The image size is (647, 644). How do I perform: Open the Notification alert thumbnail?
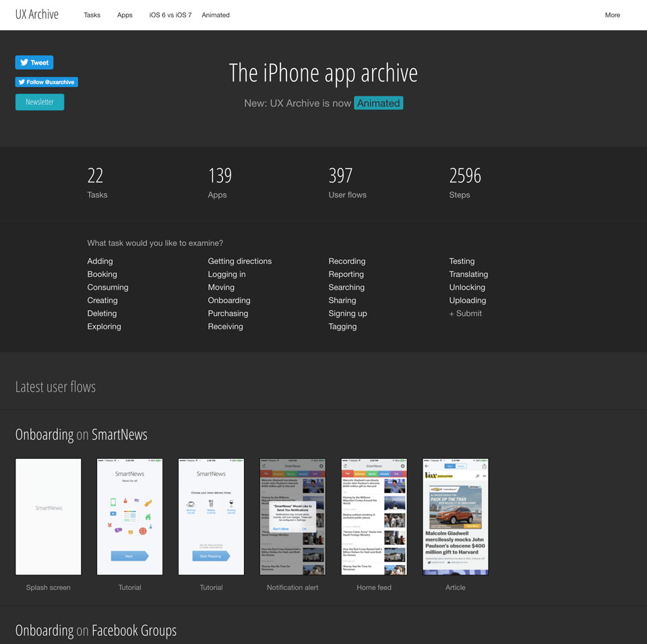(x=292, y=517)
